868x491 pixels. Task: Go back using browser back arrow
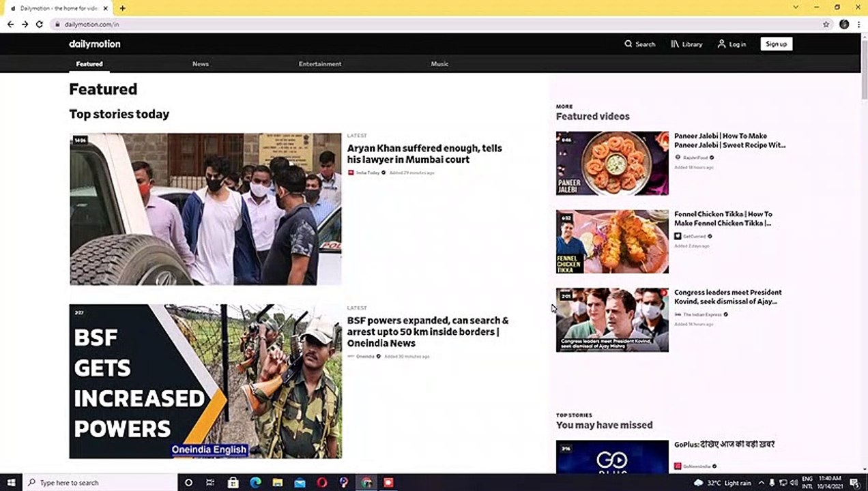(x=10, y=24)
